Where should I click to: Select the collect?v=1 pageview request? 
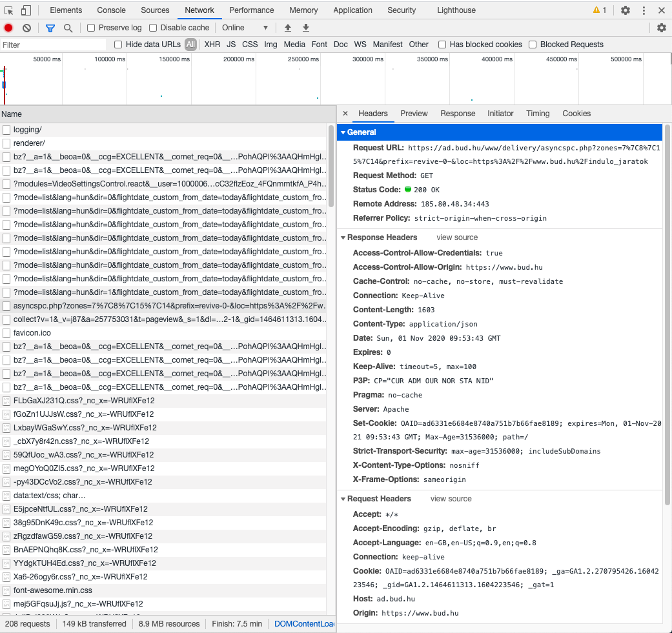pyautogui.click(x=163, y=319)
